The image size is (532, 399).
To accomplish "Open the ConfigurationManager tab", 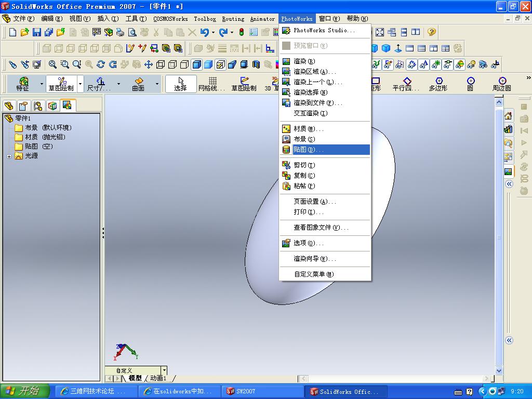I will (37, 106).
